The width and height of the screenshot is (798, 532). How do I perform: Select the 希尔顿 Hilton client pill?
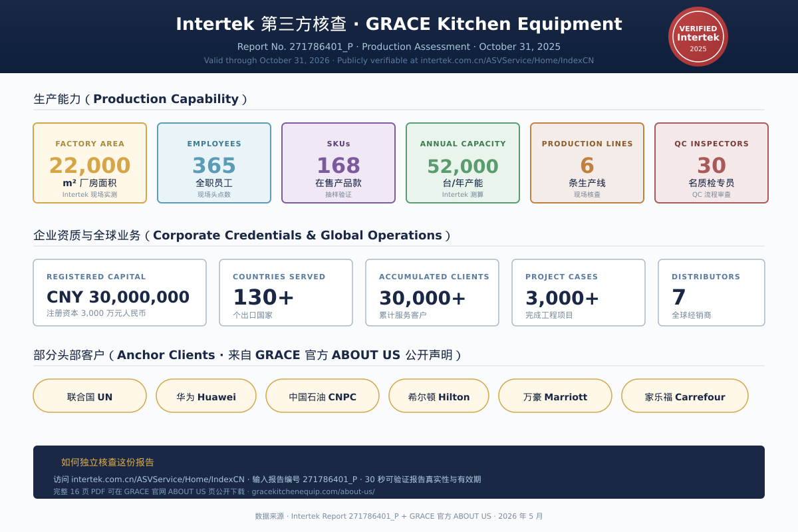pyautogui.click(x=439, y=396)
